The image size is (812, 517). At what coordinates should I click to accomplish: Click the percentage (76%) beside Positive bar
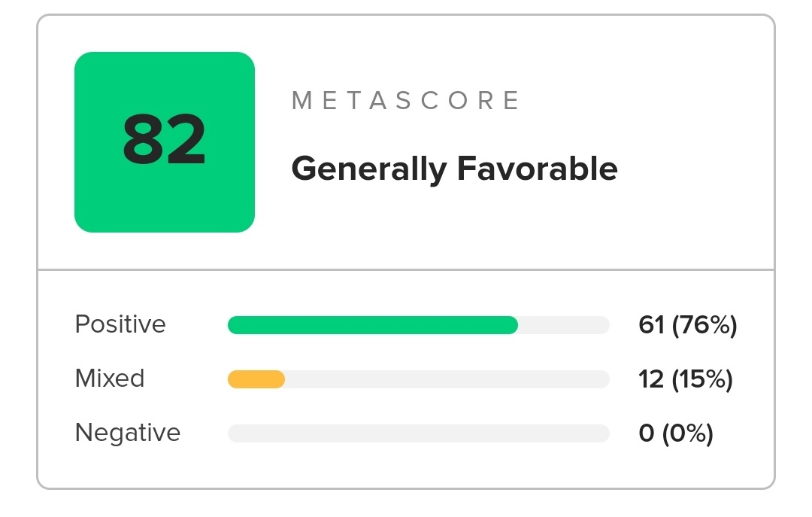[704, 325]
